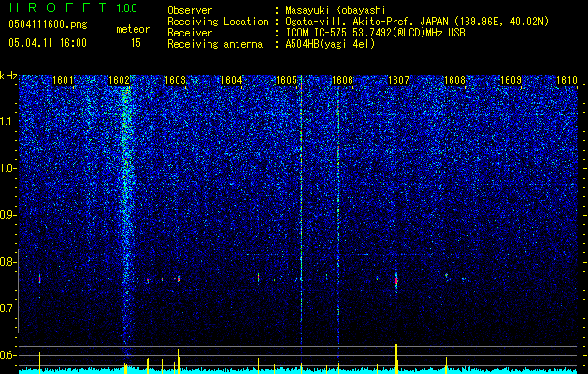The image size is (588, 374).
Task: Click the 1602 time marker
Action: click(119, 79)
